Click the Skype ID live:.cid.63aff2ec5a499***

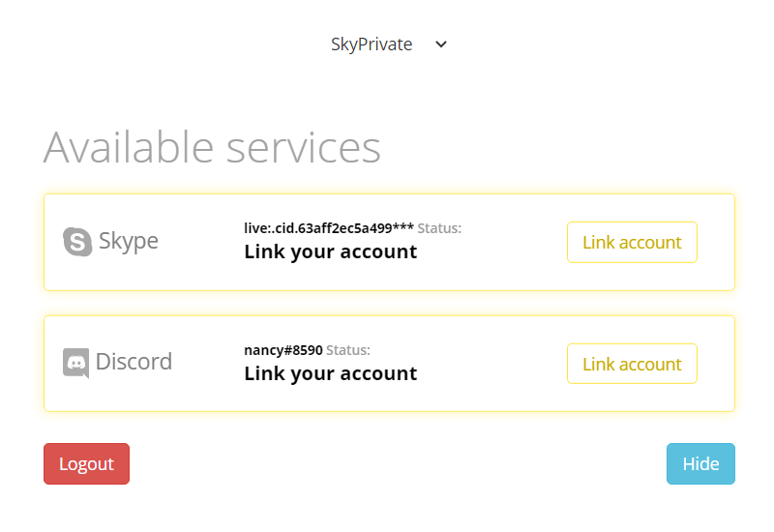pyautogui.click(x=329, y=228)
